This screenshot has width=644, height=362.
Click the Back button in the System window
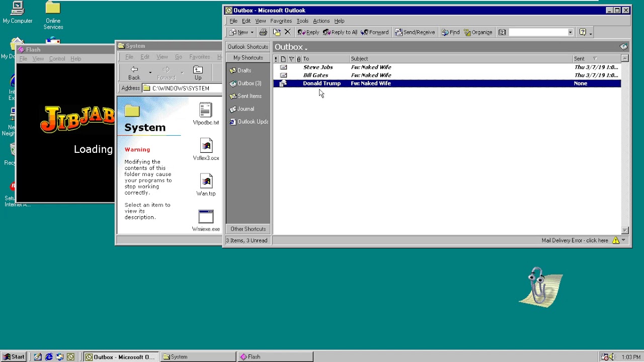coord(134,73)
